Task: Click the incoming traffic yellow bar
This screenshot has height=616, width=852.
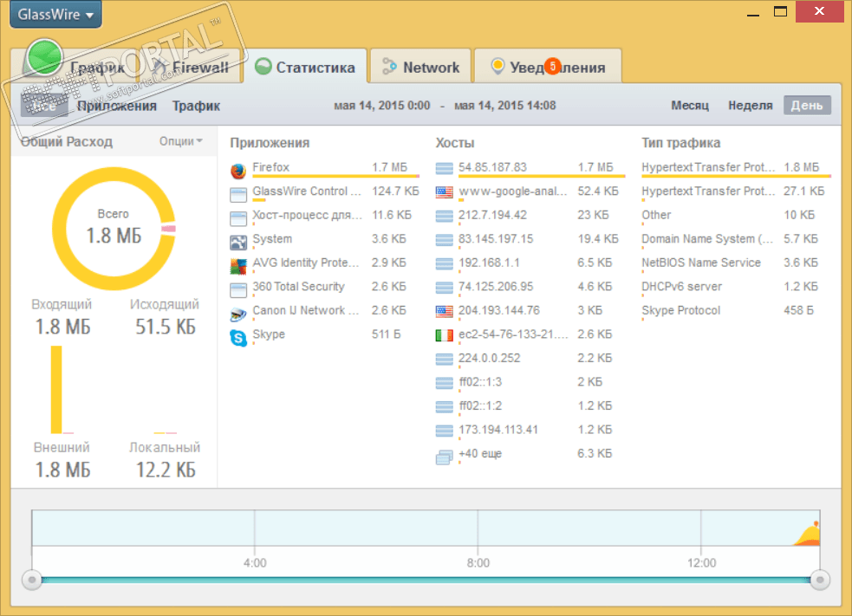Action: (x=56, y=390)
